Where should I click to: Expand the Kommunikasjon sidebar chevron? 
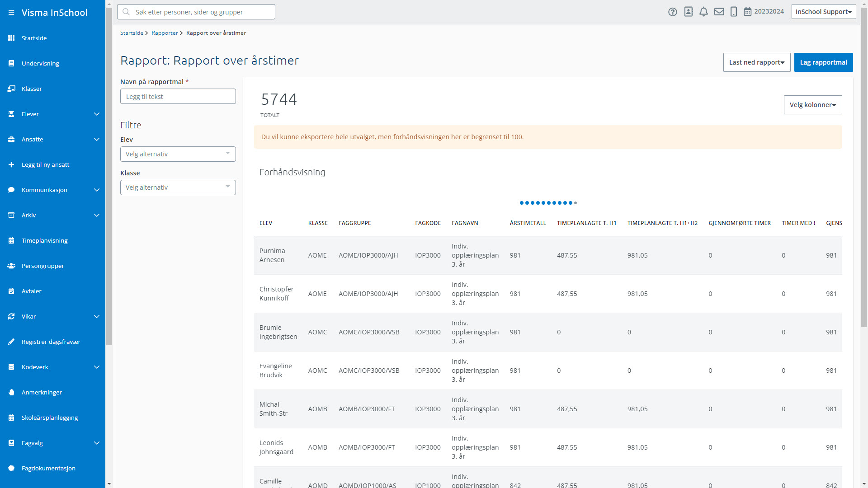point(96,190)
